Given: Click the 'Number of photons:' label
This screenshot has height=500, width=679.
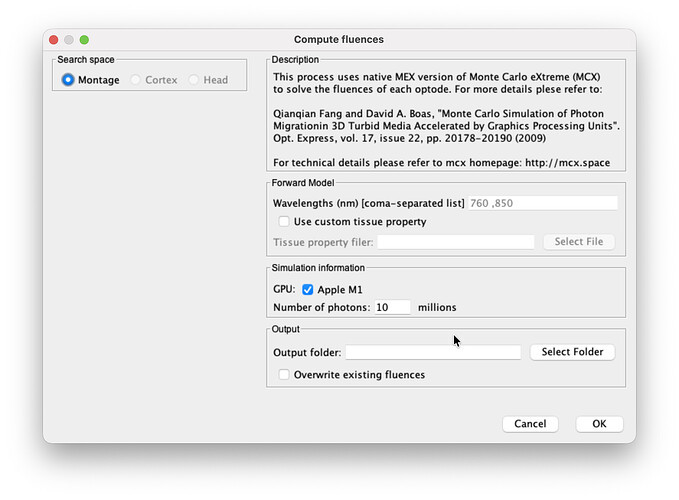Looking at the screenshot, I should click(x=322, y=307).
